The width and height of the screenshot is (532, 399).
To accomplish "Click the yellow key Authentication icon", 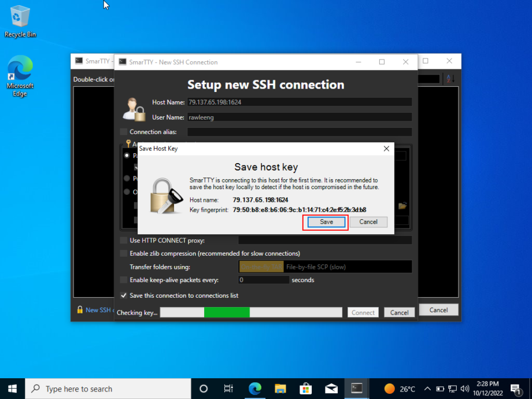I will [x=130, y=143].
